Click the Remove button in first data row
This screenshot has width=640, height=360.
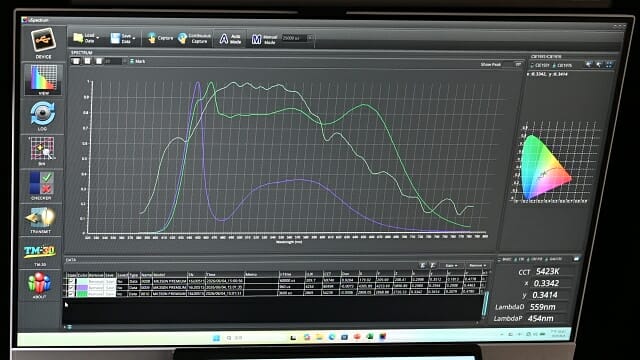click(x=96, y=282)
